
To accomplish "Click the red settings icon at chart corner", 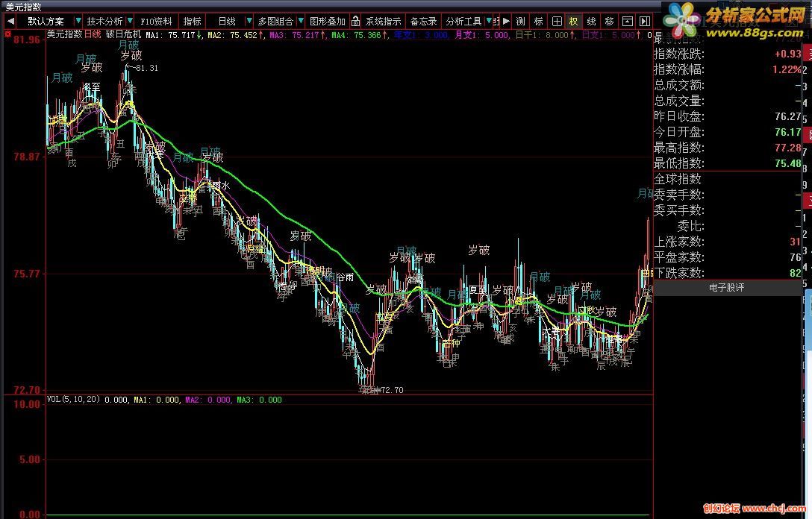I will 7,34.
